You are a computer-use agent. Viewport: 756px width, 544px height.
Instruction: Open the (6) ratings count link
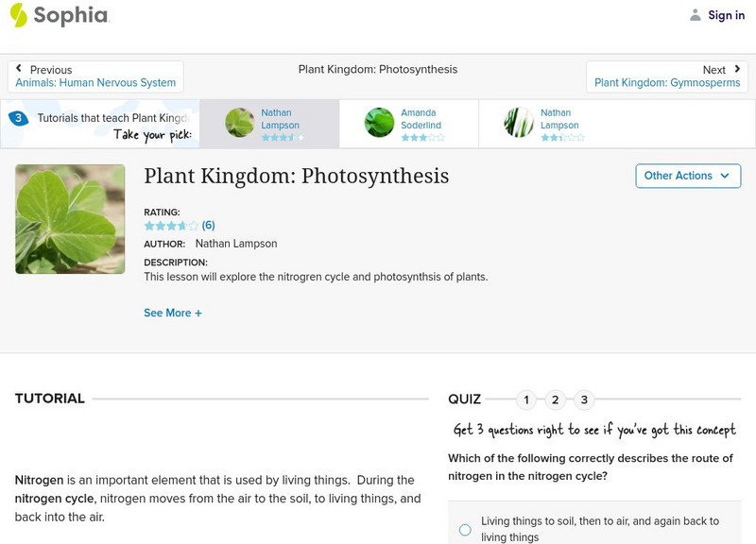click(209, 226)
